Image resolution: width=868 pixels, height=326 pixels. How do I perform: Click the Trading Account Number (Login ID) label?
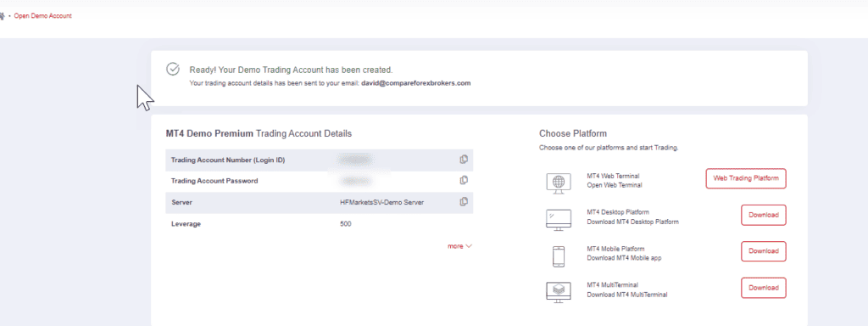click(x=227, y=160)
